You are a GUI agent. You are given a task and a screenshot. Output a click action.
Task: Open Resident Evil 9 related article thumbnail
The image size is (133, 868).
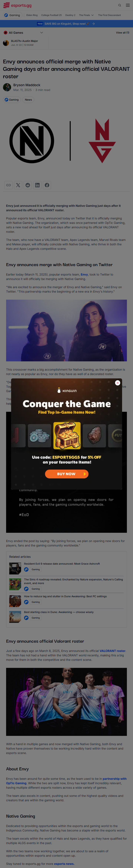15,569
